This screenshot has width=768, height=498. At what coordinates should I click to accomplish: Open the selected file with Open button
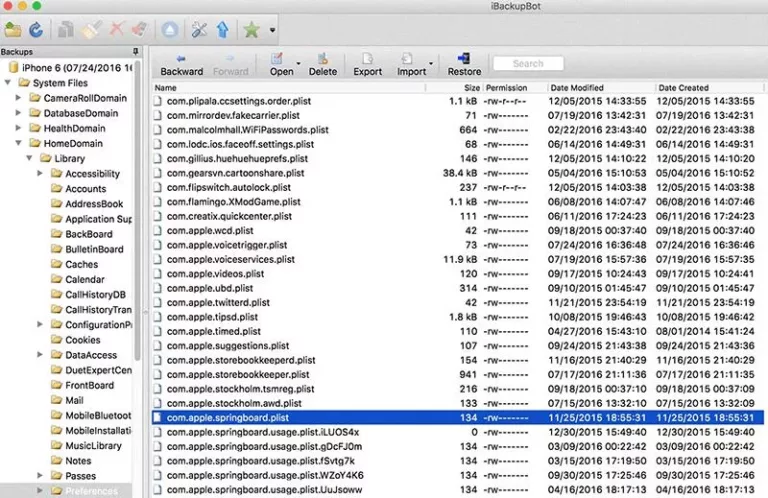click(281, 65)
